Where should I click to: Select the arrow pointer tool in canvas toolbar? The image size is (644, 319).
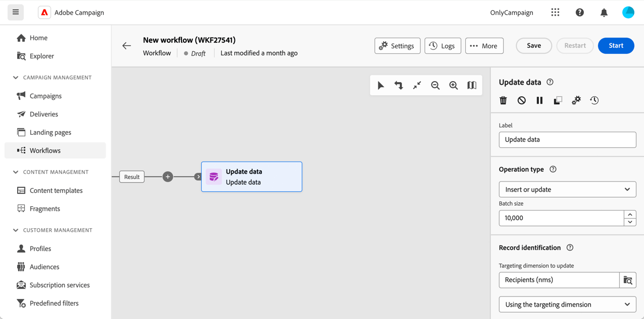(381, 85)
